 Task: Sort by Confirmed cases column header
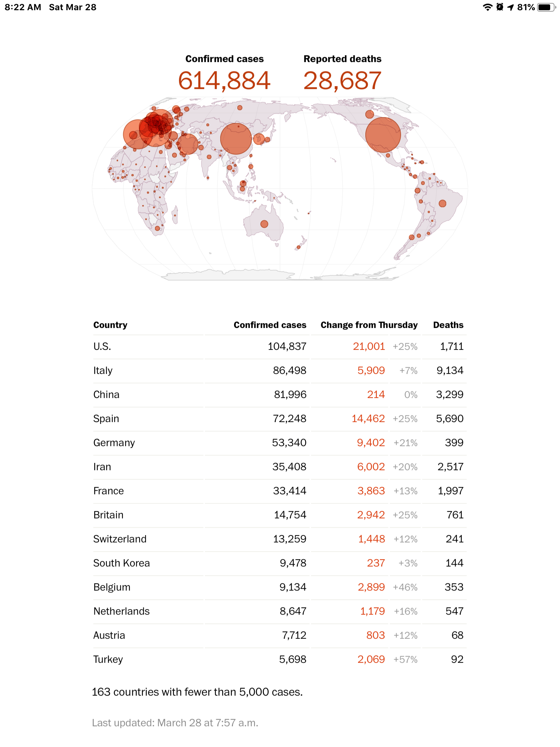coord(270,325)
